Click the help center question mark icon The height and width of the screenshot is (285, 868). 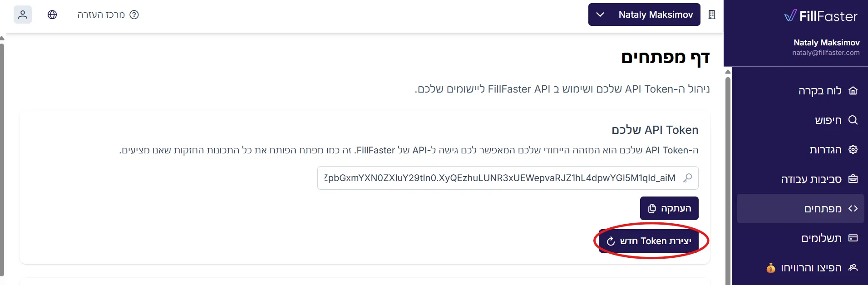(134, 15)
